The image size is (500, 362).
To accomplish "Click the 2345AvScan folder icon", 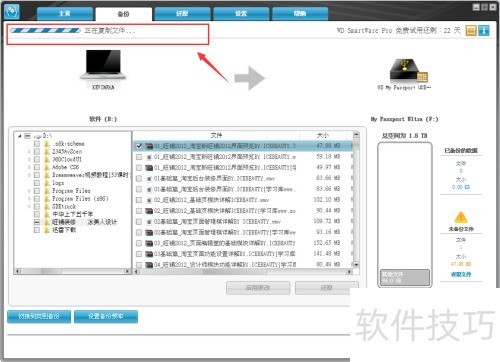I will (x=47, y=152).
